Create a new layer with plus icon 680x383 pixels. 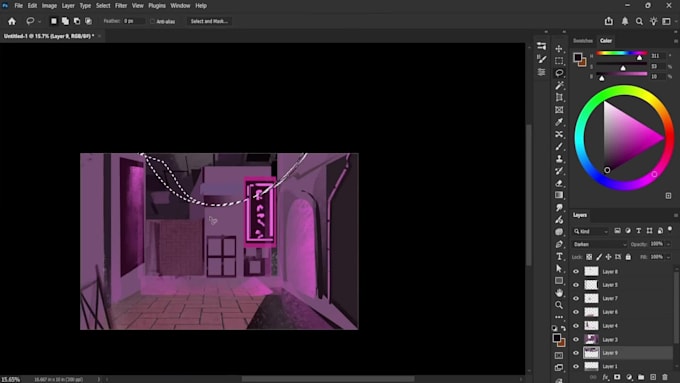(x=653, y=377)
